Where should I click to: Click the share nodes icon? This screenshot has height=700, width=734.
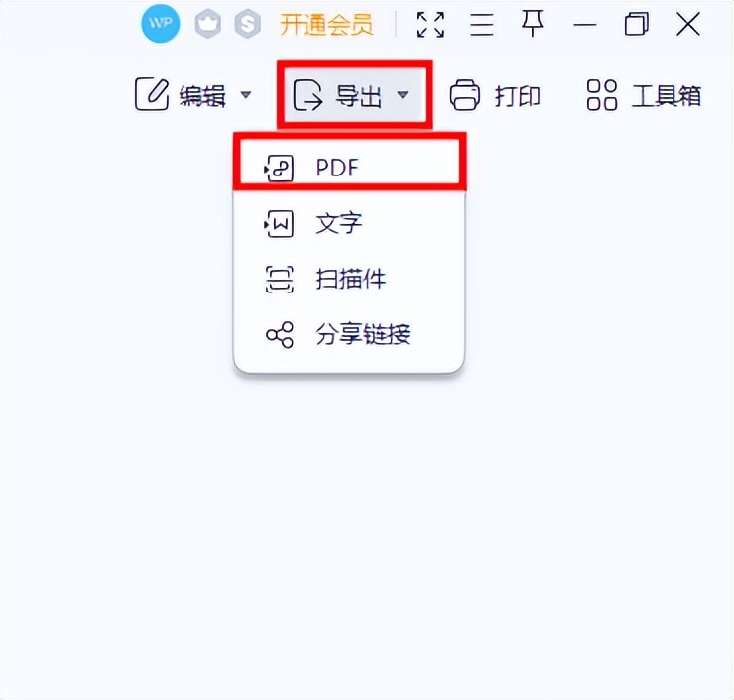280,335
